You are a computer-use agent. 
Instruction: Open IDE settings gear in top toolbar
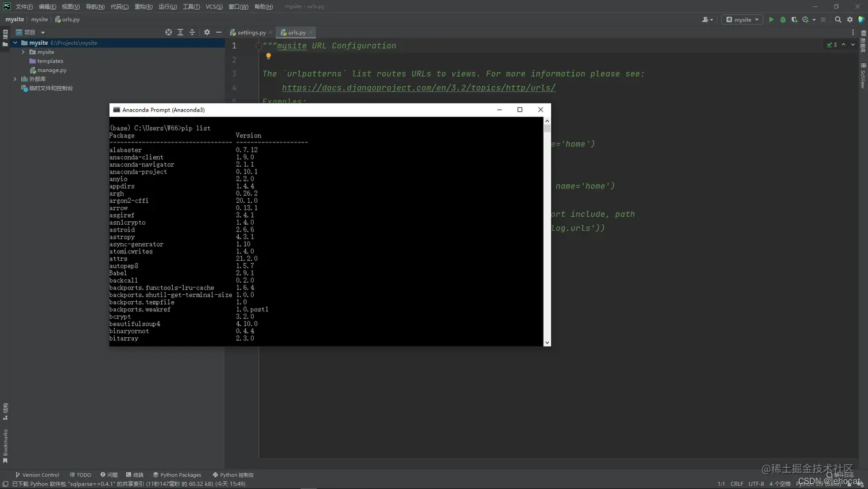tap(850, 20)
